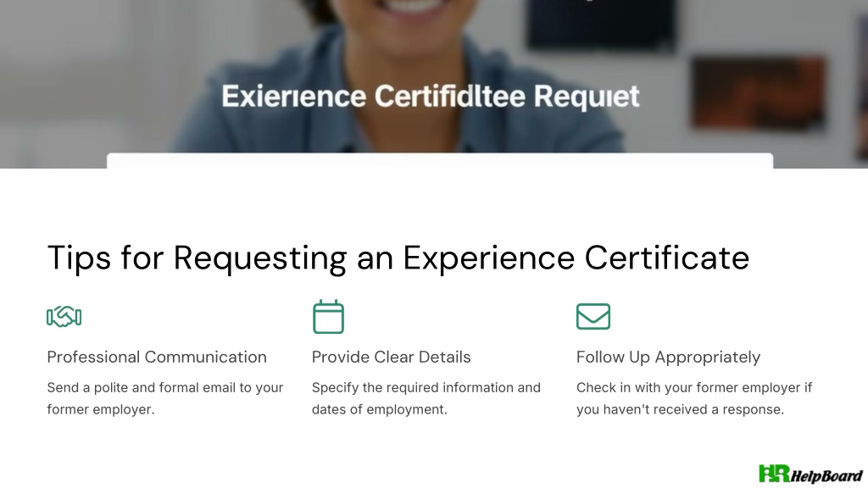Click the envelope icon above Follow Up Appropriately
868x488 pixels.
[x=593, y=317]
